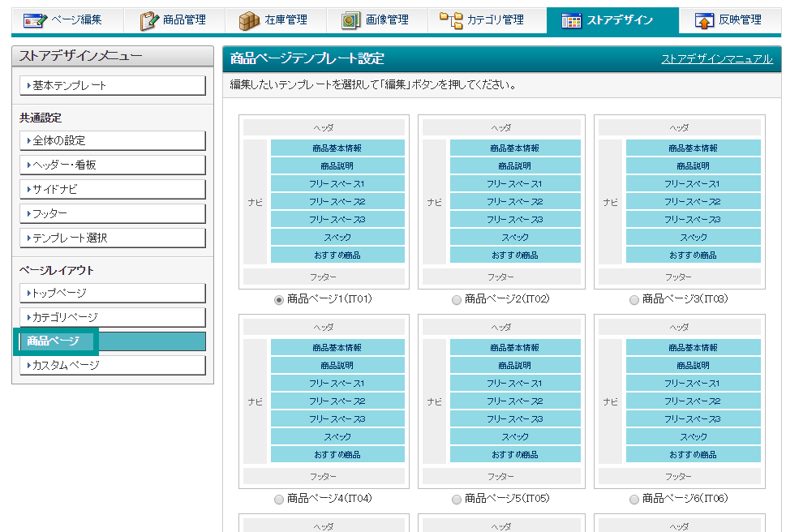Switch to the 在庫管理 tab
The width and height of the screenshot is (786, 532).
[x=276, y=20]
